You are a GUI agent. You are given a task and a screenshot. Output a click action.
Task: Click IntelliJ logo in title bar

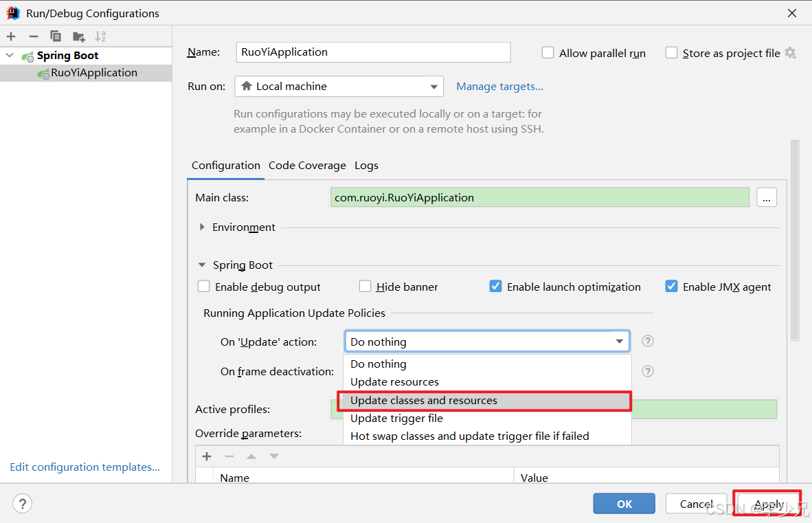click(13, 13)
